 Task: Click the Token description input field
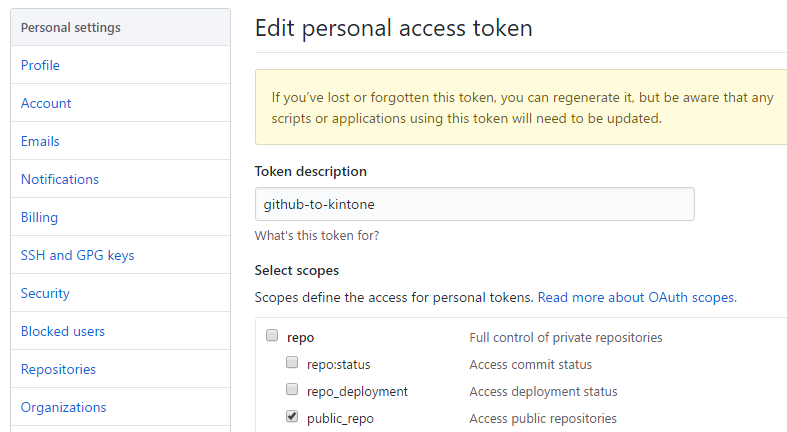point(474,204)
